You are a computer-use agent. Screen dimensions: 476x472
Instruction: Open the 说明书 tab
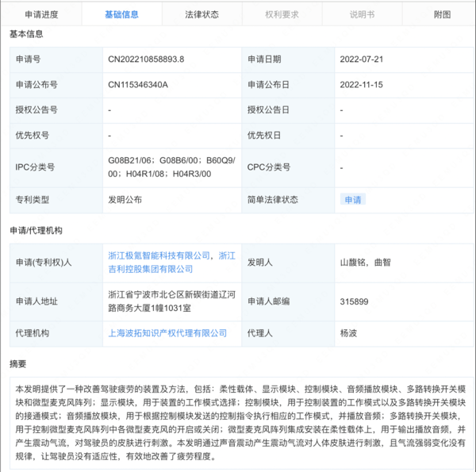tap(362, 14)
